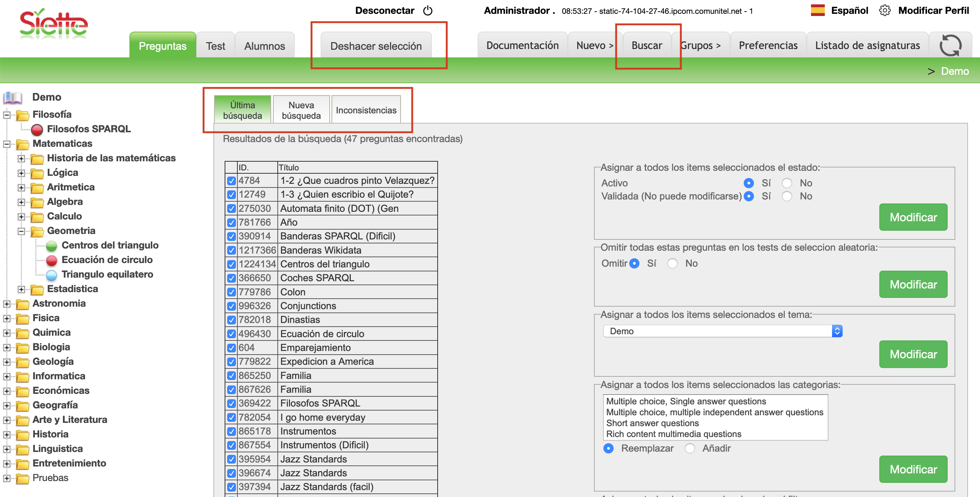The image size is (980, 497).
Task: Click the green ball icon for Centros del triangulo
Action: pyautogui.click(x=51, y=246)
